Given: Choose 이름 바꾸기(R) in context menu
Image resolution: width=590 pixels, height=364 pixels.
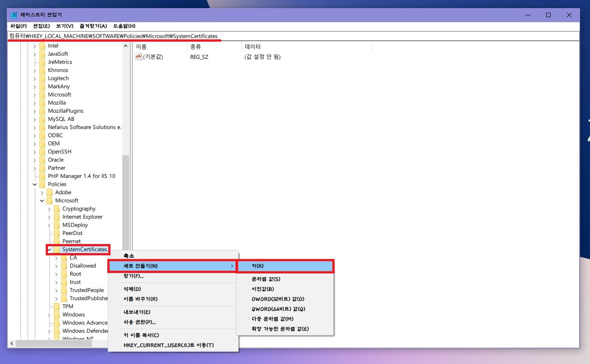Looking at the screenshot, I should (173, 299).
